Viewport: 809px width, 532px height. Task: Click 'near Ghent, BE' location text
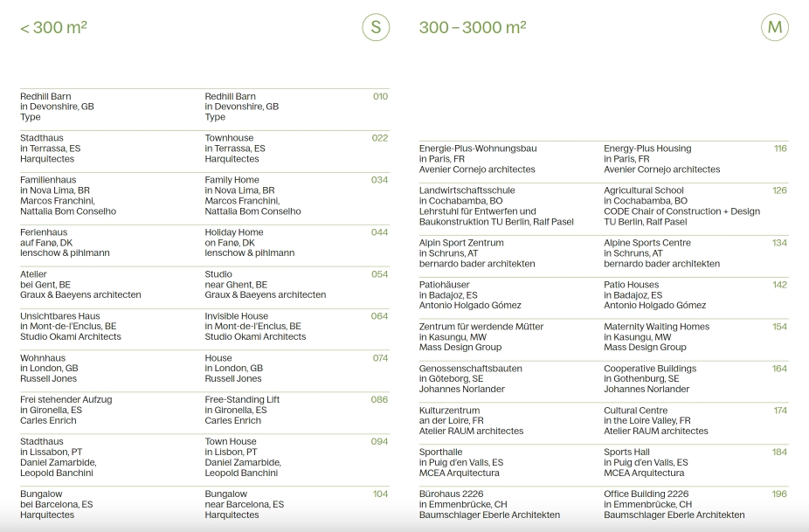click(236, 284)
